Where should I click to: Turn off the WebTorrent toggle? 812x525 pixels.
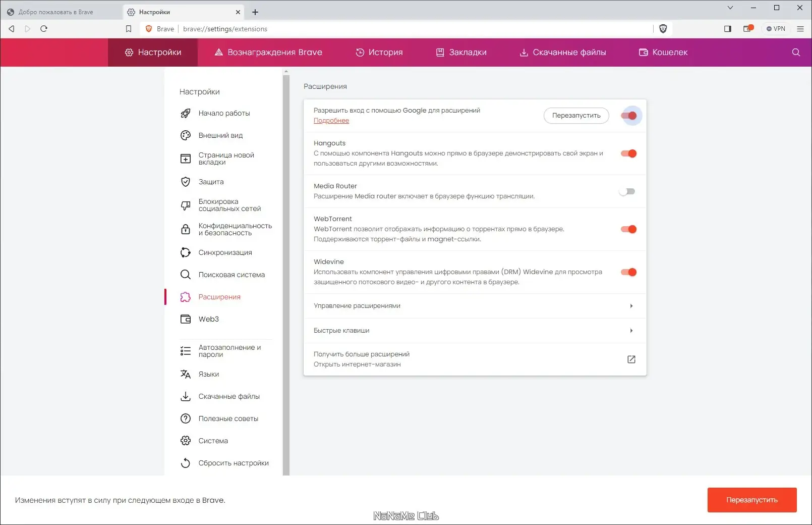coord(629,229)
